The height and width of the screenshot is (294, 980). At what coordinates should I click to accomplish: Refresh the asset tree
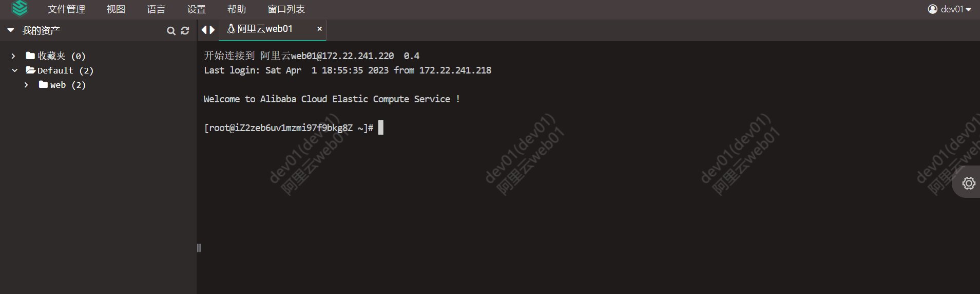pos(185,31)
